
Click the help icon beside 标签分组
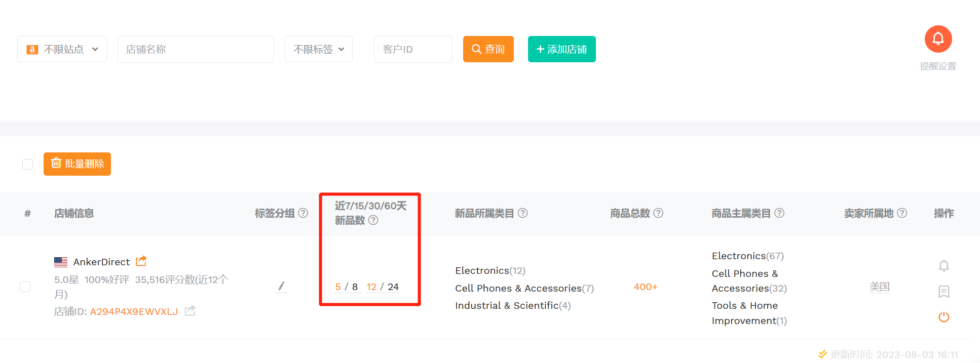(303, 213)
